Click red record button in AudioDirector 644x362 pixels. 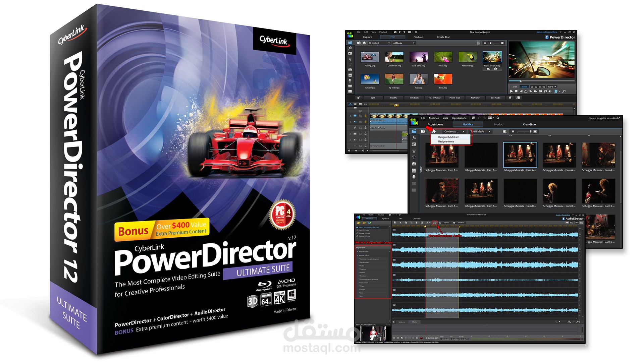(x=421, y=338)
